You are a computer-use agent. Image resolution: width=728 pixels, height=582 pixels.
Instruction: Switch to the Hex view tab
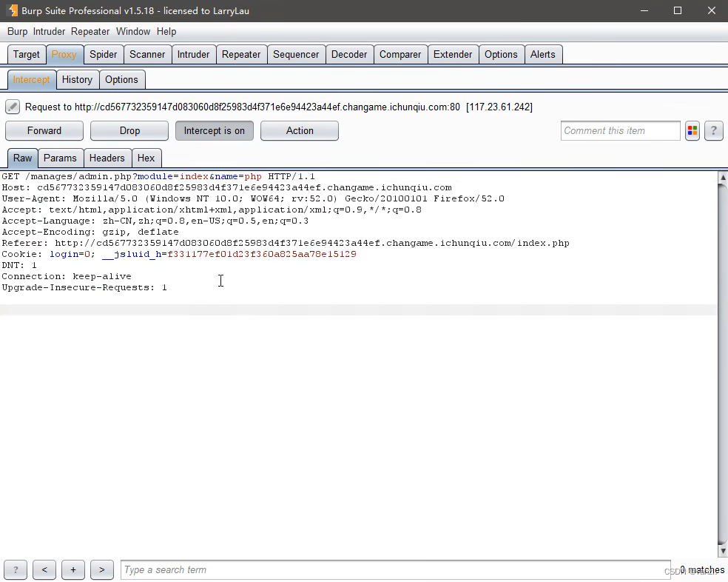146,158
